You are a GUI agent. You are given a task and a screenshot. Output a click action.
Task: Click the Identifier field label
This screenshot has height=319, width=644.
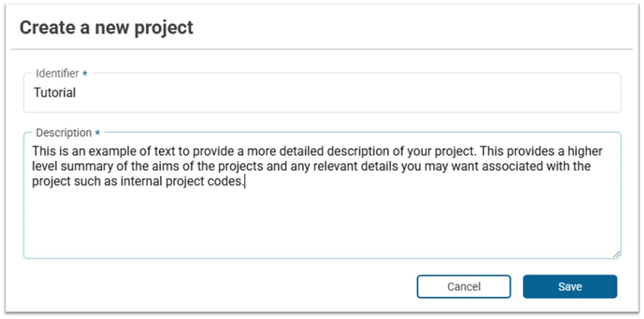[57, 74]
